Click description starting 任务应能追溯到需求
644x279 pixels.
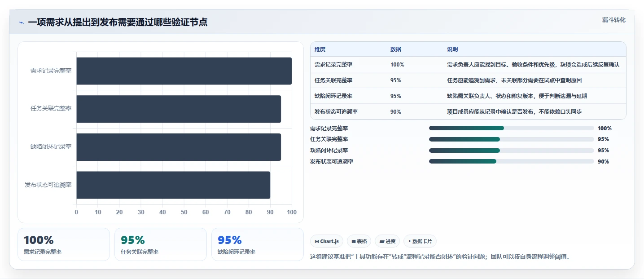(x=514, y=80)
